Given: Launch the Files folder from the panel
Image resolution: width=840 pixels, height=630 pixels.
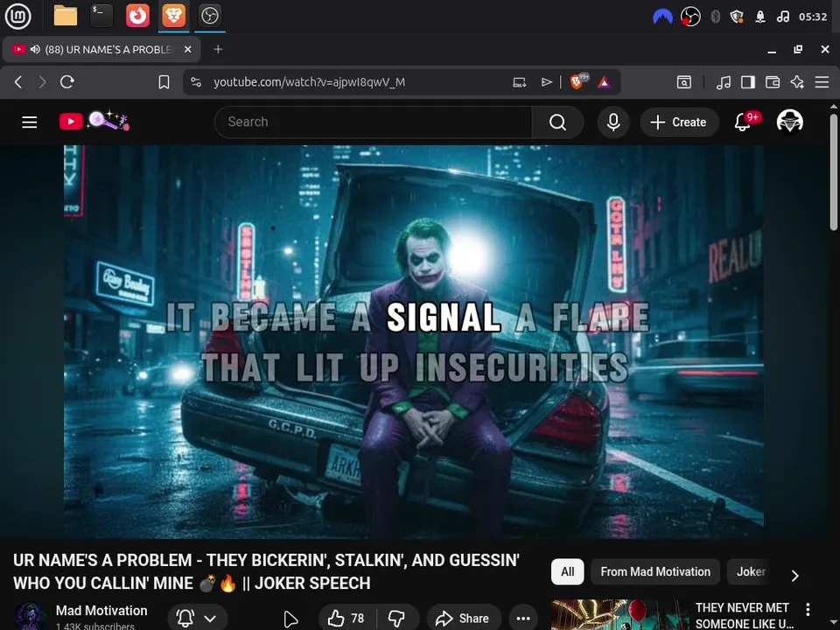Looking at the screenshot, I should 66,16.
